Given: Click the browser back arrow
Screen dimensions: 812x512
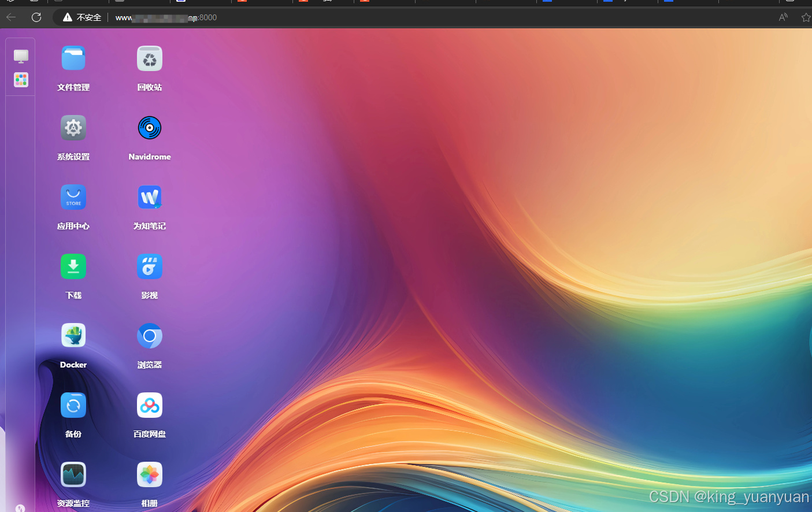Looking at the screenshot, I should [x=11, y=17].
